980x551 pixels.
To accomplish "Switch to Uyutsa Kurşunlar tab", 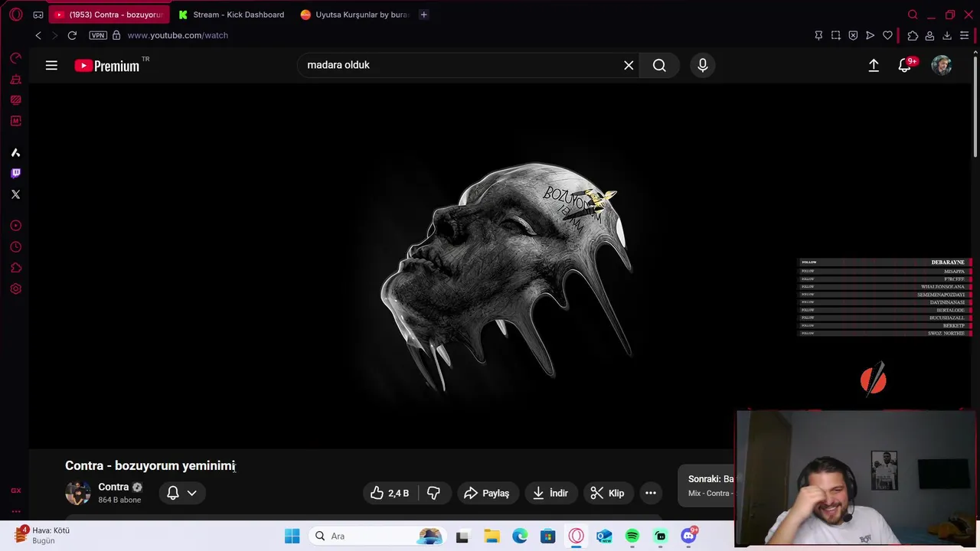I will tap(354, 15).
